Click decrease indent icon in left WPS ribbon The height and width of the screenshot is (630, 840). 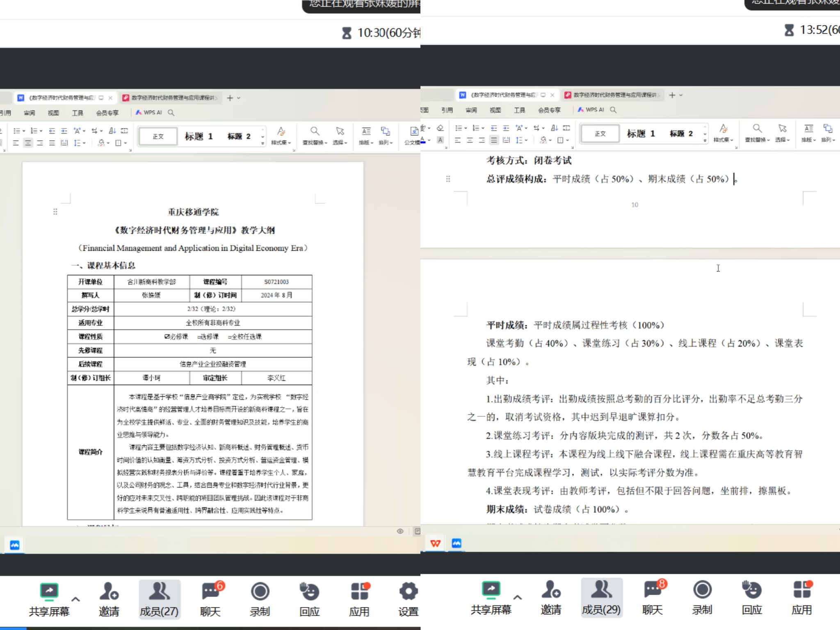click(x=52, y=131)
